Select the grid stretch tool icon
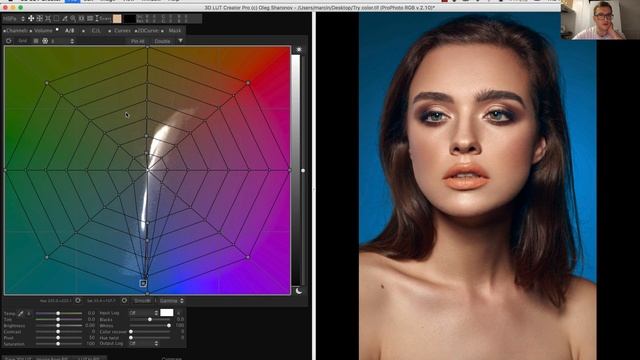The width and height of the screenshot is (640, 360). pos(48,18)
